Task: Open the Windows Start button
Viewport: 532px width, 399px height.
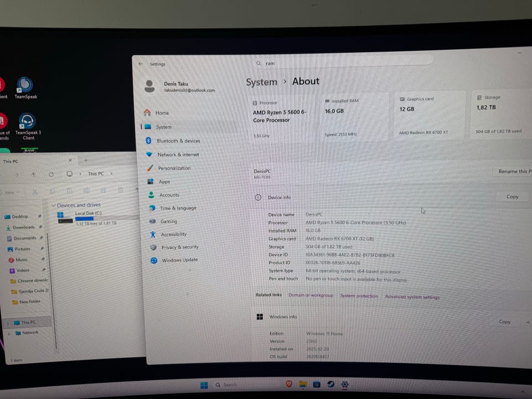Action: click(204, 385)
